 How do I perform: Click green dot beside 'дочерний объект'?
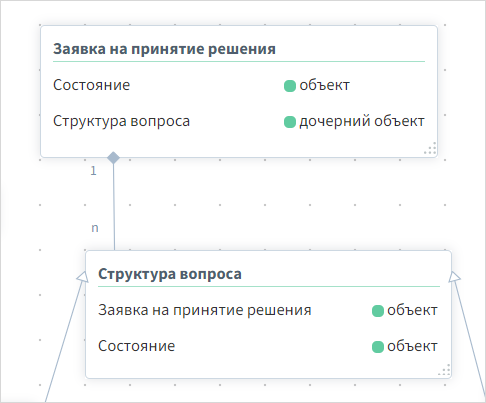[x=290, y=122]
